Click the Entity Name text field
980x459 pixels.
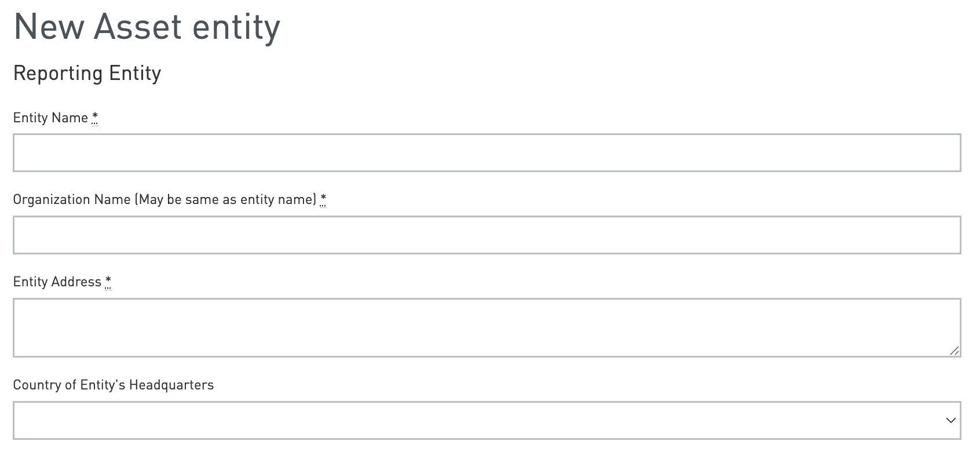487,153
